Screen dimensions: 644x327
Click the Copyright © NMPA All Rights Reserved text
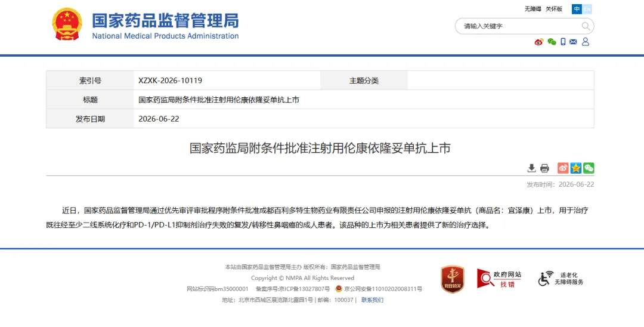tap(302, 278)
